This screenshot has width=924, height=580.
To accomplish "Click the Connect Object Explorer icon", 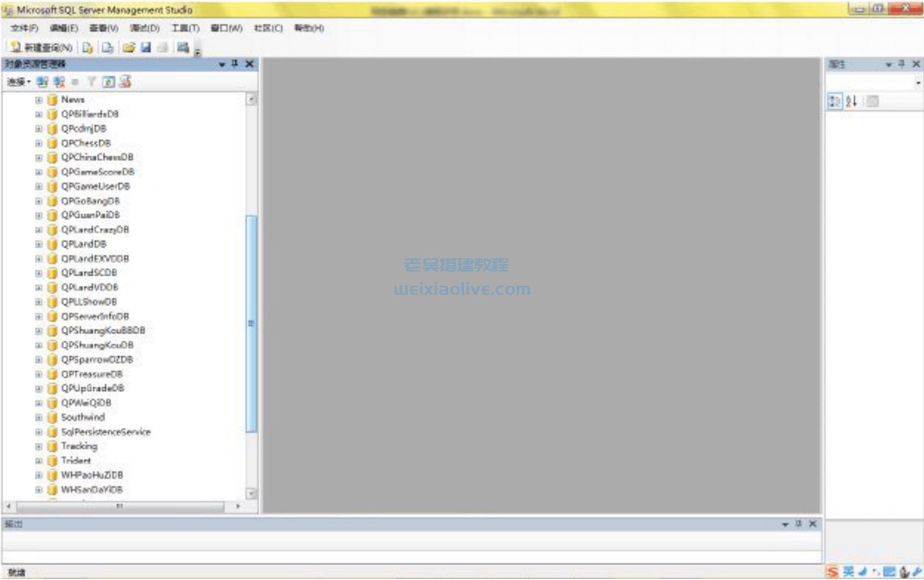I will pos(42,82).
